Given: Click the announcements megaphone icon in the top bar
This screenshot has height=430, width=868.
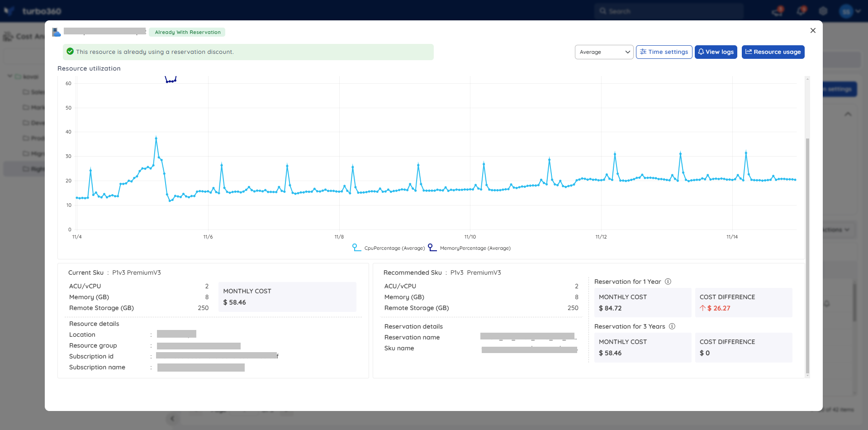Looking at the screenshot, I should pyautogui.click(x=777, y=11).
